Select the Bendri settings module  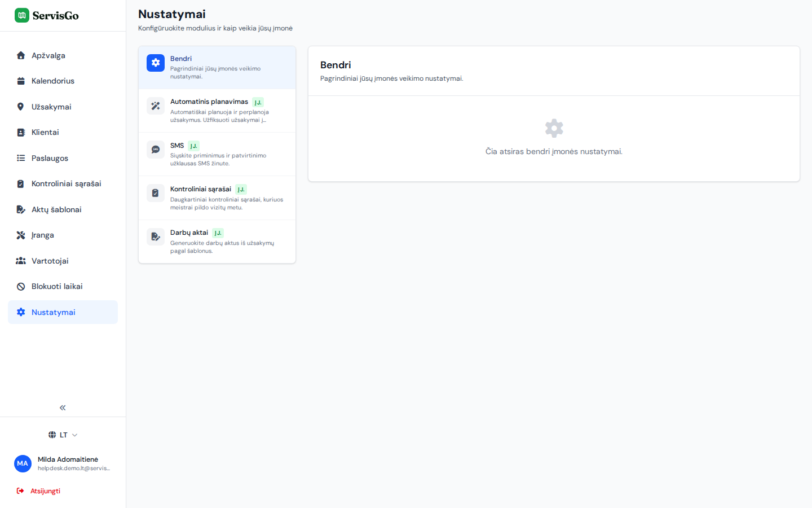tap(217, 67)
